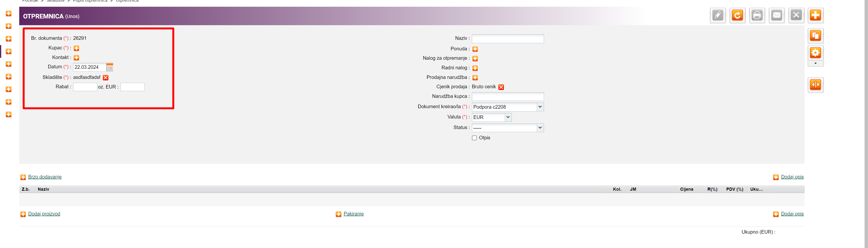
Task: Click the Dodaj opis link above the table
Action: pos(792,177)
